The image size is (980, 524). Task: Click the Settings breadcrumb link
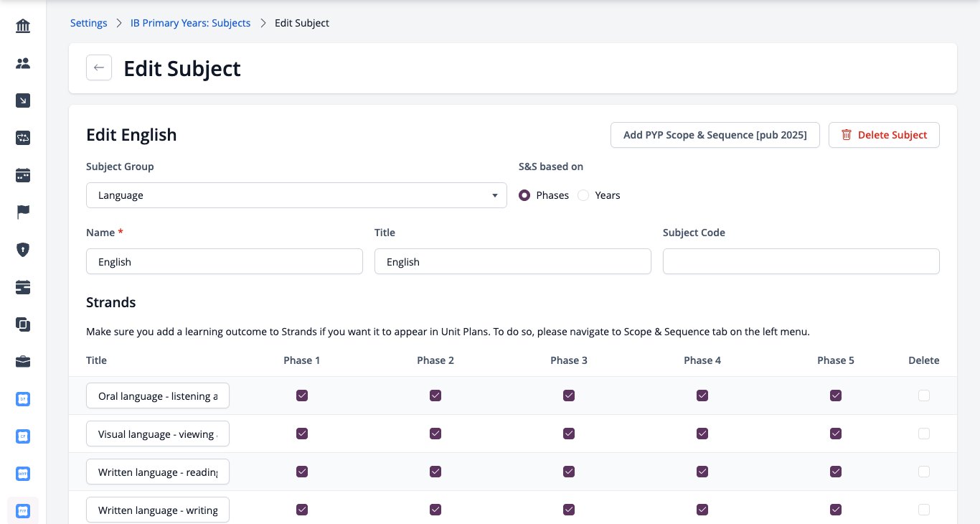click(89, 23)
